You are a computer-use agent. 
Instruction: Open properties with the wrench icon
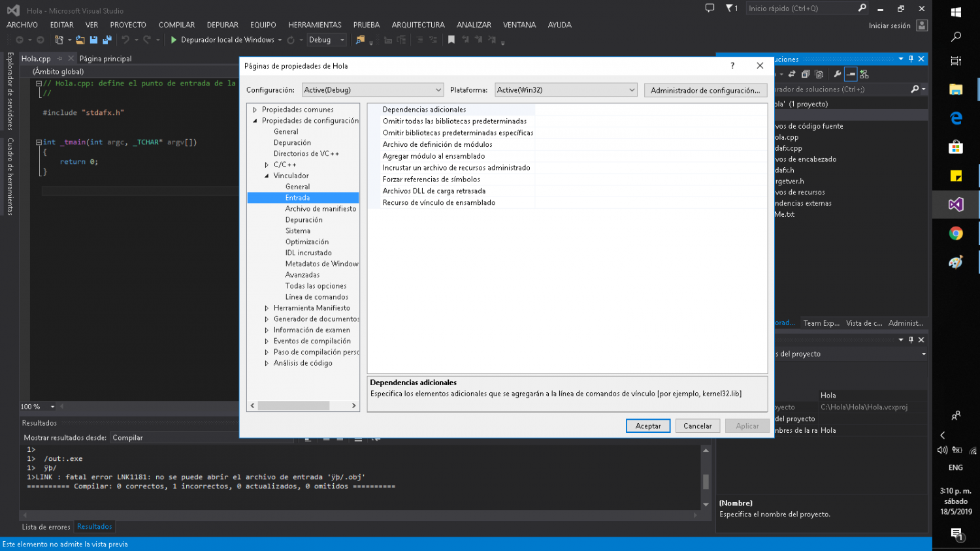(838, 74)
